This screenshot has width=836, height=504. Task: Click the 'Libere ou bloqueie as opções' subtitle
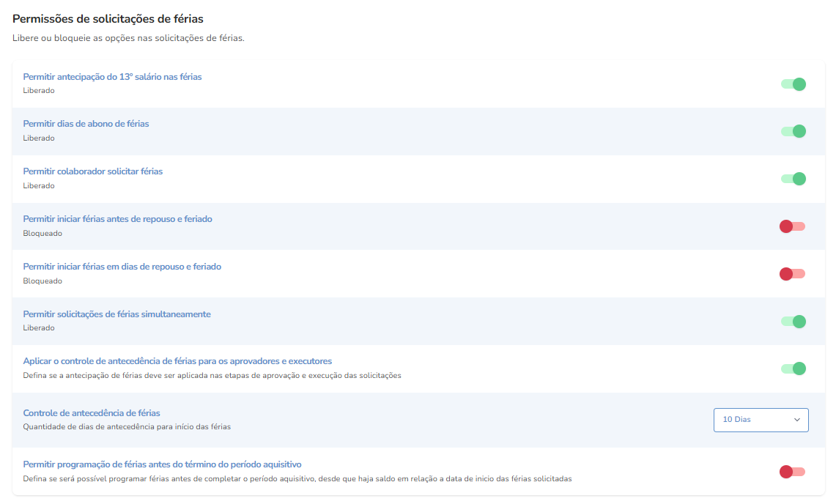pyautogui.click(x=128, y=38)
